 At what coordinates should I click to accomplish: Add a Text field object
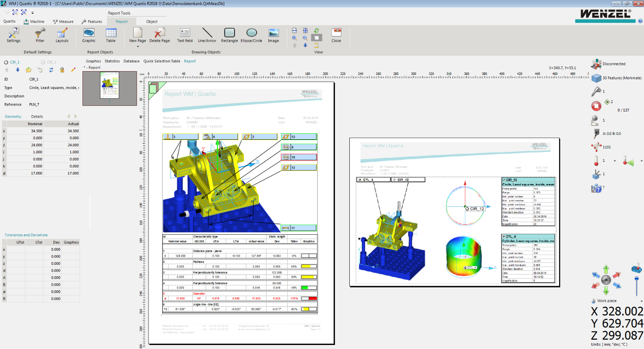coord(185,35)
